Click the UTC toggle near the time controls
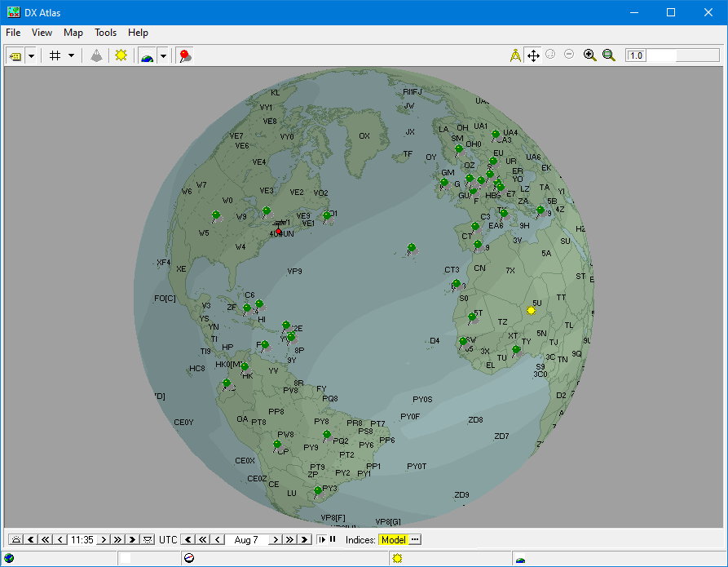 click(167, 539)
